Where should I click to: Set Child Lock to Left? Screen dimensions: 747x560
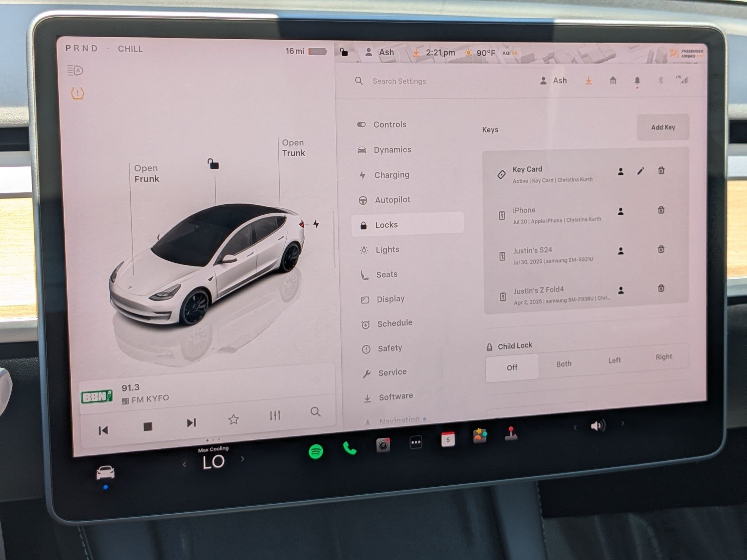point(615,360)
